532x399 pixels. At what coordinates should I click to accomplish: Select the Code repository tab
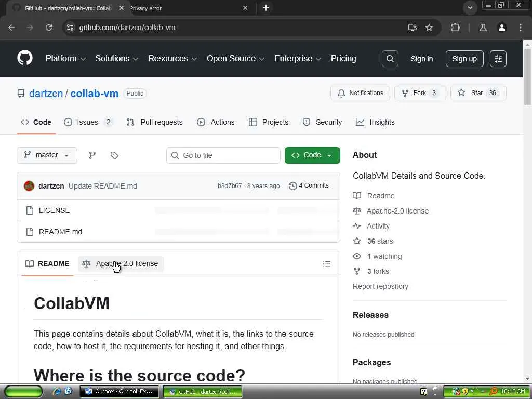36,122
